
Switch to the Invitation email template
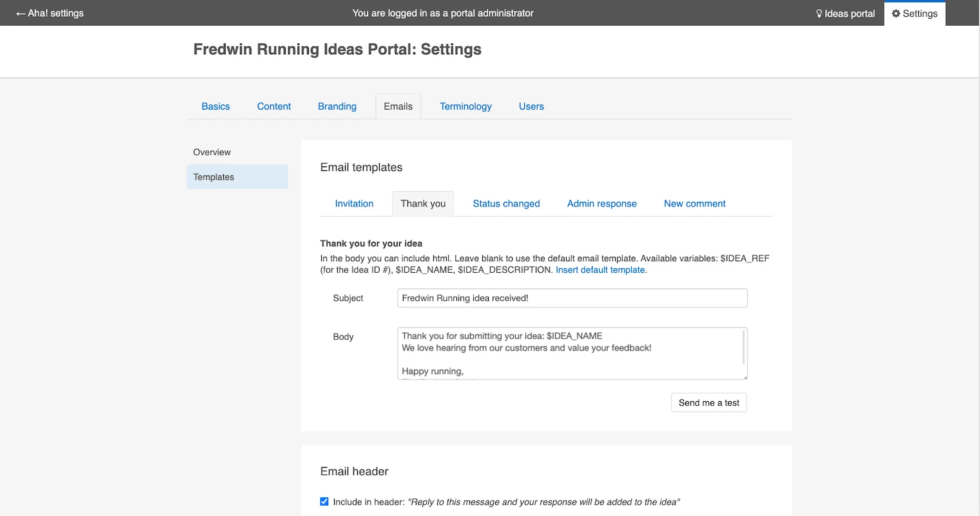(x=354, y=203)
